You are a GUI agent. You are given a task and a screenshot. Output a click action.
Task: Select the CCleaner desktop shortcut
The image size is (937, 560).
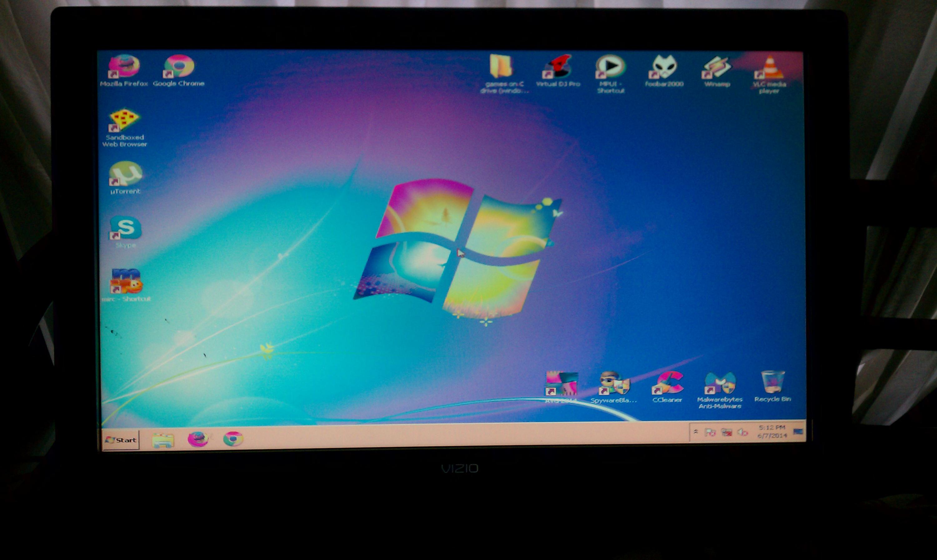pyautogui.click(x=667, y=383)
